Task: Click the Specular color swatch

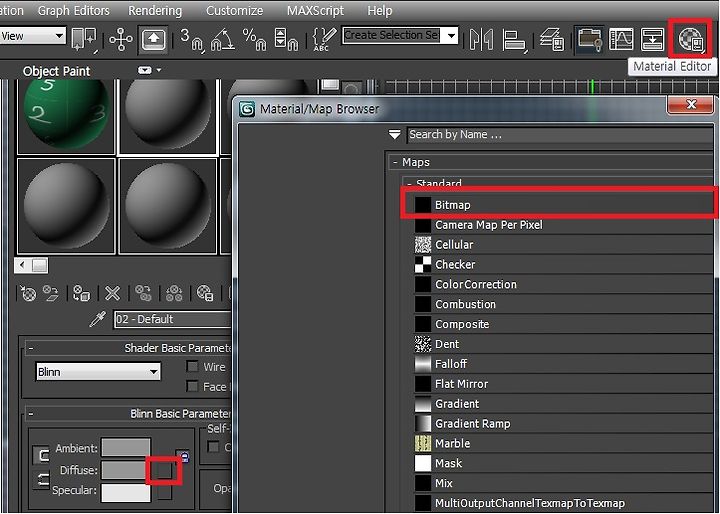Action: click(x=126, y=491)
